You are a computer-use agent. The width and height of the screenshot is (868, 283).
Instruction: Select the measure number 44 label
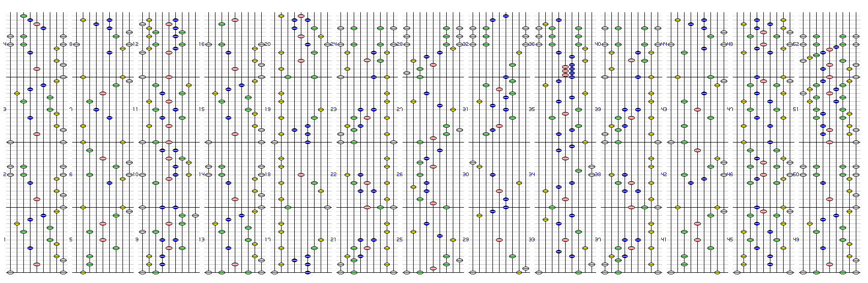[664, 44]
